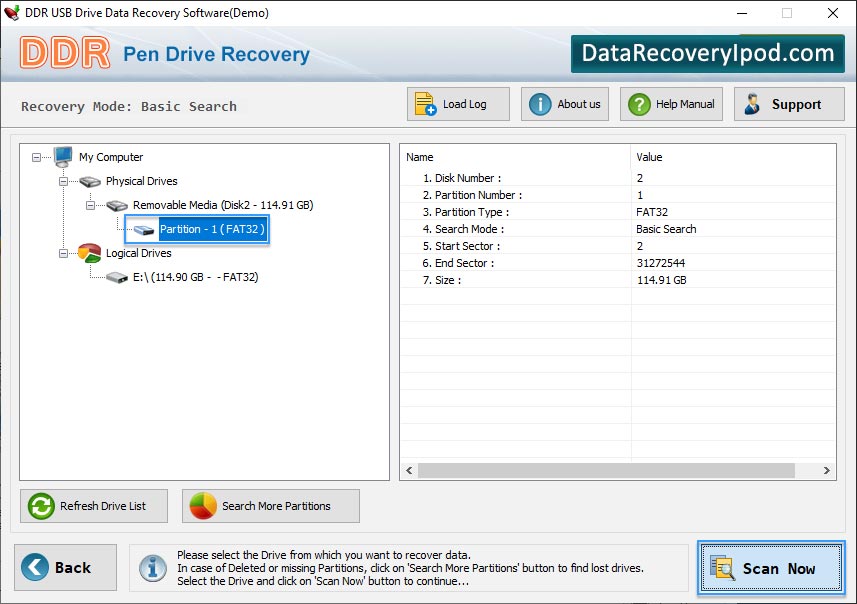The image size is (857, 604).
Task: Open the Load Log button
Action: pos(458,104)
